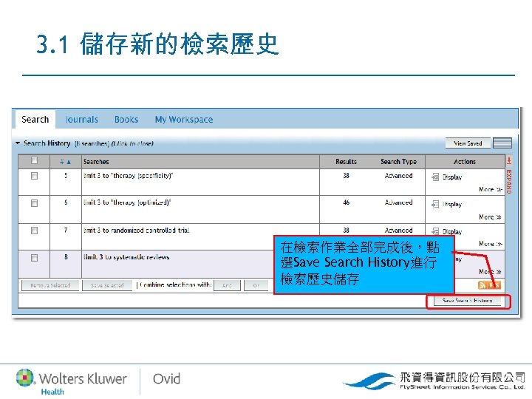Screen dimensions: 532x399
Task: Click the orange RSS feed icon
Action: click(489, 285)
